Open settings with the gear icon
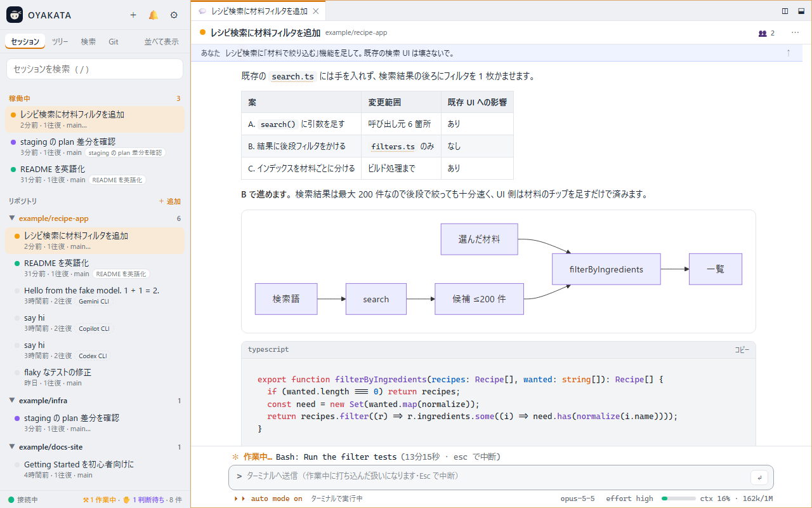The width and height of the screenshot is (812, 508). 174,15
